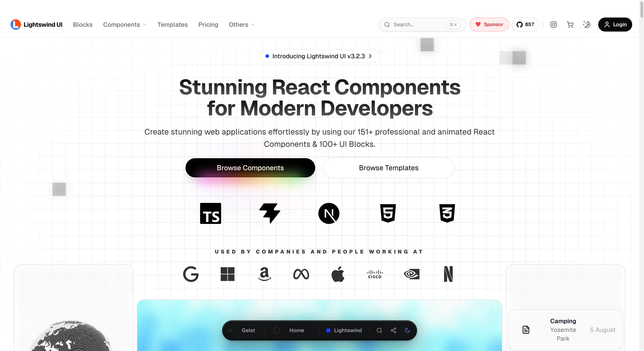Viewport: 644px width, 351px height.
Task: Click the Cisco logo
Action: click(375, 274)
